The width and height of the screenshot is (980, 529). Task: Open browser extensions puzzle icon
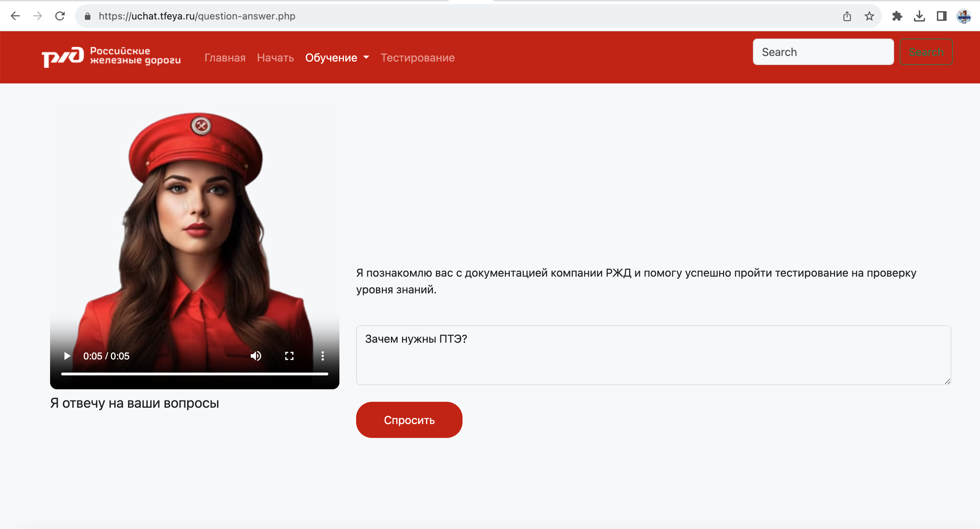897,16
